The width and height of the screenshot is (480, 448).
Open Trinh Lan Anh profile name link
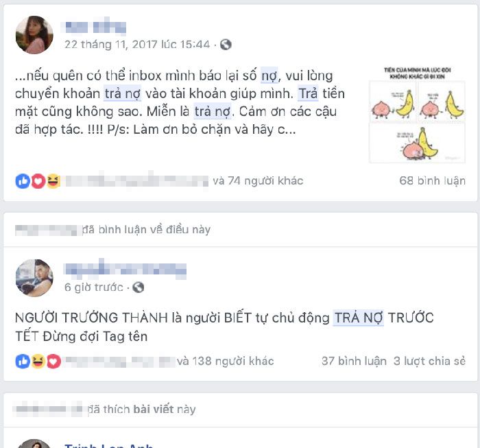point(108,445)
